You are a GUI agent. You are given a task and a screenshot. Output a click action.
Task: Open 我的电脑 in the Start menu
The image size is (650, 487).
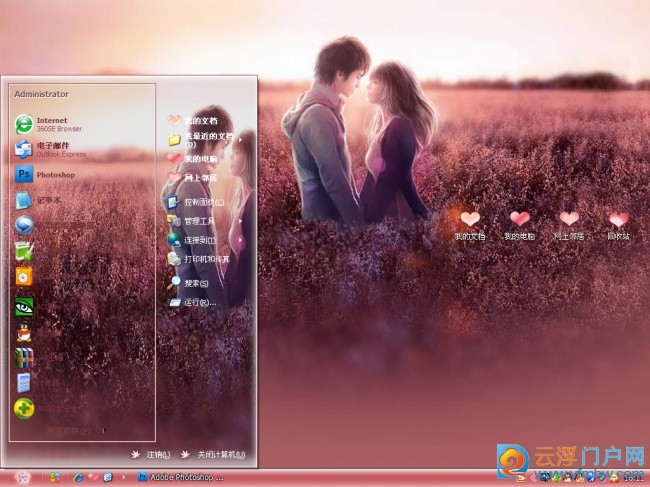pyautogui.click(x=193, y=159)
